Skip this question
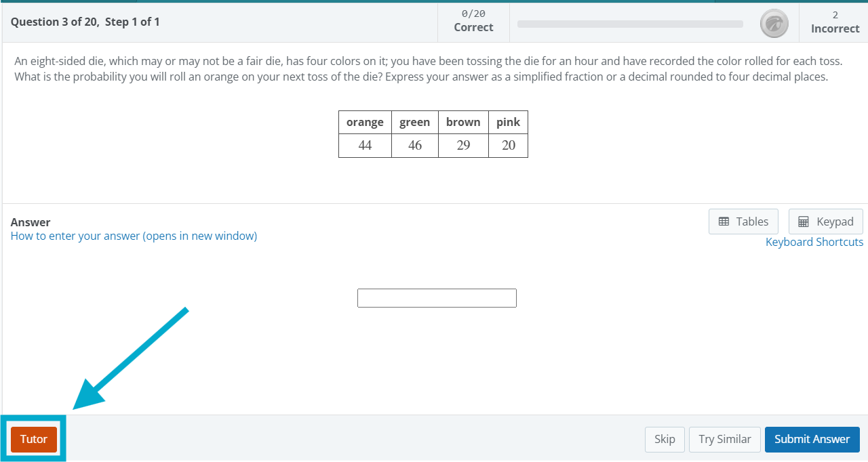 tap(665, 439)
